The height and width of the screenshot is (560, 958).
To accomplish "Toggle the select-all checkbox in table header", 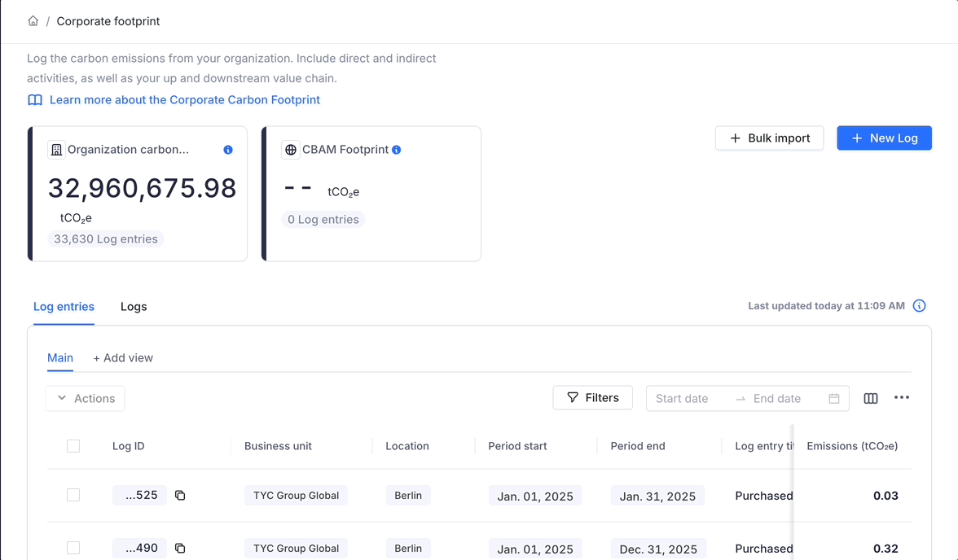I will 73,446.
